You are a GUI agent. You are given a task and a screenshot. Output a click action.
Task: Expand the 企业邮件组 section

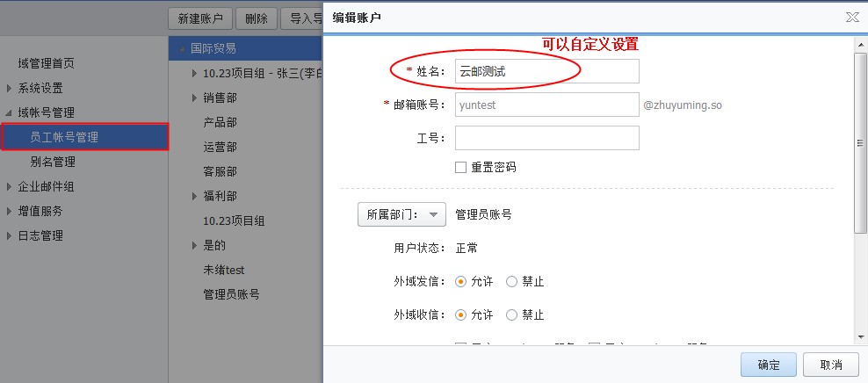pyautogui.click(x=10, y=186)
